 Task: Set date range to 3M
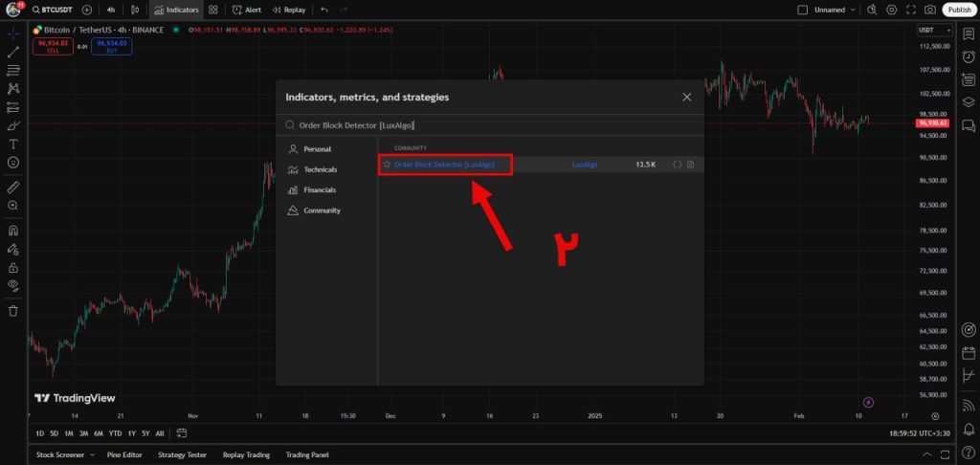[84, 433]
